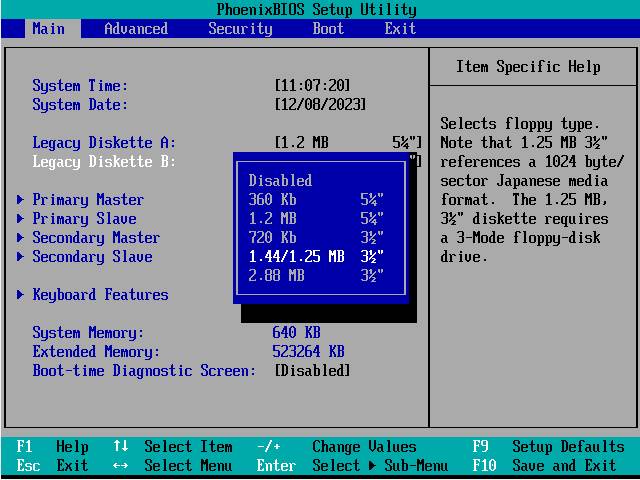Select the 2.88 MB 3½" option

click(x=315, y=276)
